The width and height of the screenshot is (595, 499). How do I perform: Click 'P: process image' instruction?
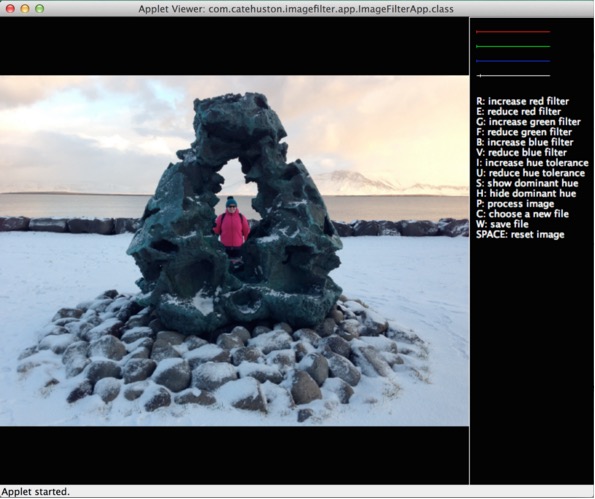tap(515, 204)
